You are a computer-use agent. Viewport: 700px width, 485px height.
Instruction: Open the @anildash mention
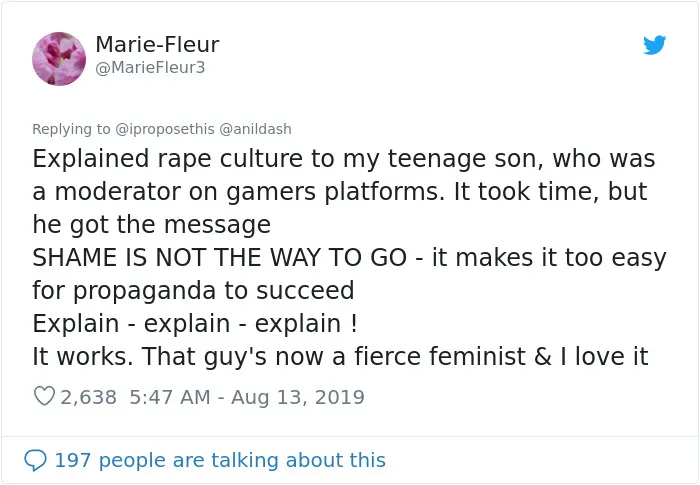[x=255, y=129]
